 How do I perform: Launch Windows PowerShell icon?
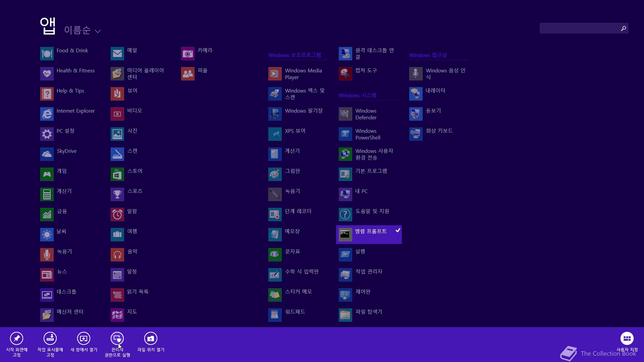(345, 134)
